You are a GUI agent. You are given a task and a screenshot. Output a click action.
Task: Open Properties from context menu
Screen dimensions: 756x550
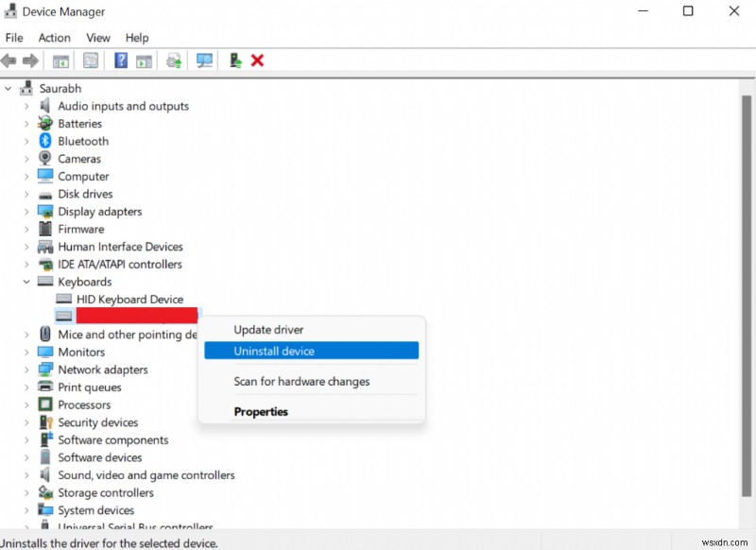312,412
